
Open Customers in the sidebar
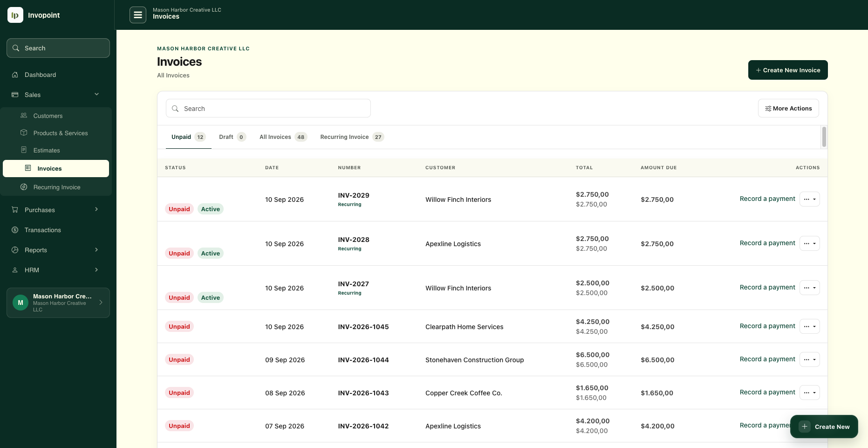point(56,116)
